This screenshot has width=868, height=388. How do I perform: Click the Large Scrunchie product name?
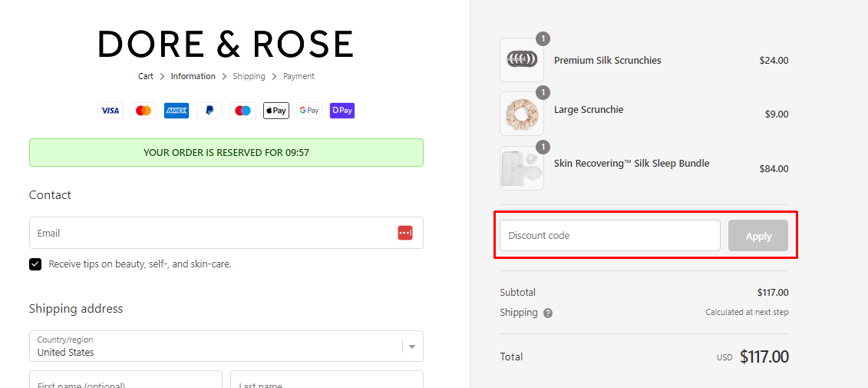[x=589, y=110]
